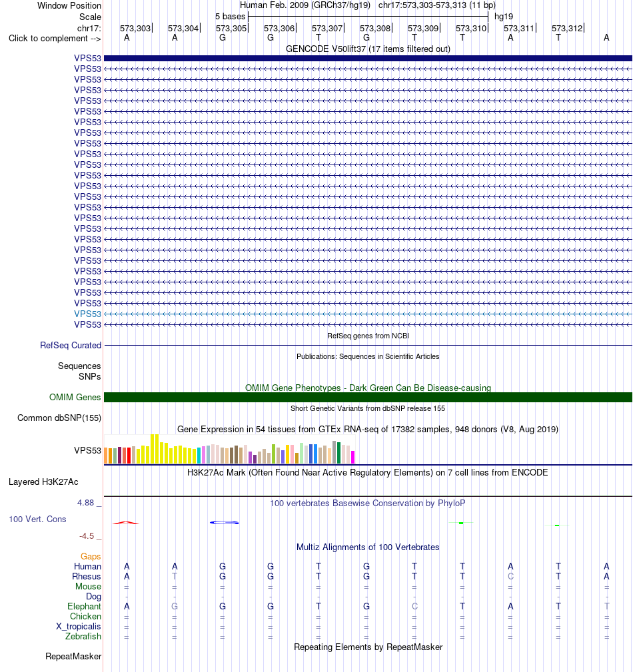633x672 pixels.
Task: Open 'RefSeq genes from NCBI' track title
Action: (x=368, y=336)
